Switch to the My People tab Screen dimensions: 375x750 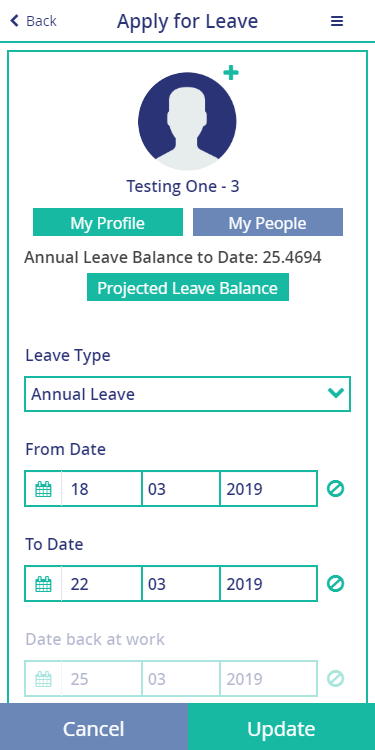(268, 222)
